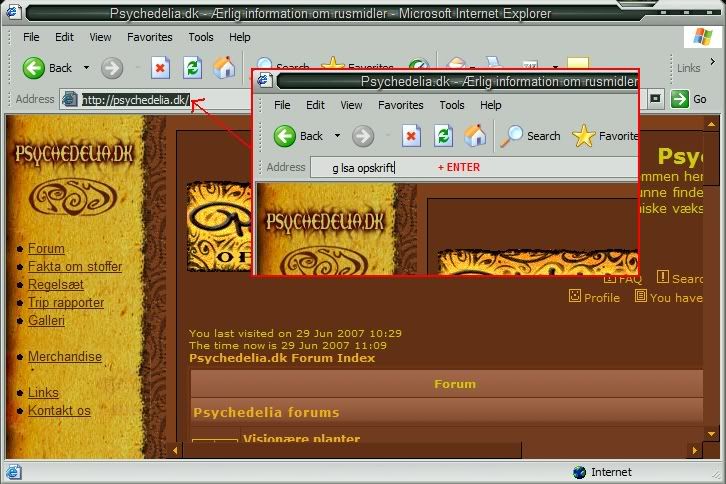Image resolution: width=726 pixels, height=484 pixels.
Task: Stop page loading in the main toolbar
Action: click(160, 68)
